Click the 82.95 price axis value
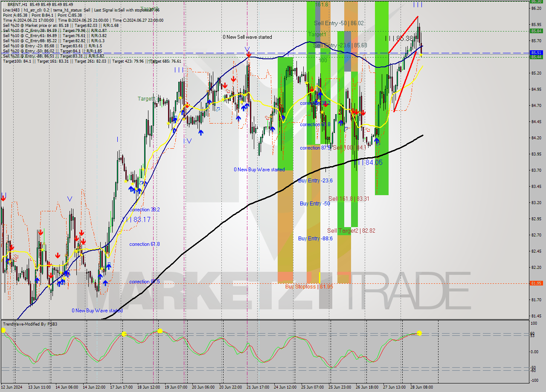Image resolution: width=546 pixels, height=392 pixels. tap(536, 219)
